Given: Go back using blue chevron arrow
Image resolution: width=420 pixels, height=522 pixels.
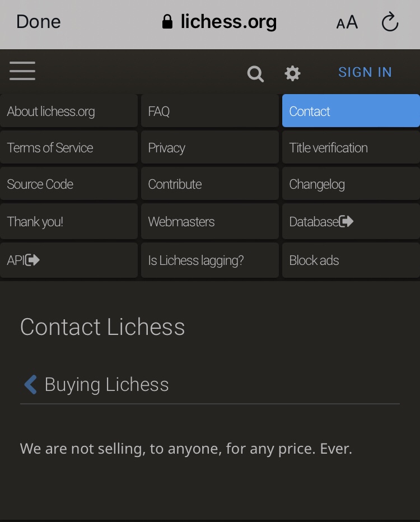Looking at the screenshot, I should click(x=30, y=385).
